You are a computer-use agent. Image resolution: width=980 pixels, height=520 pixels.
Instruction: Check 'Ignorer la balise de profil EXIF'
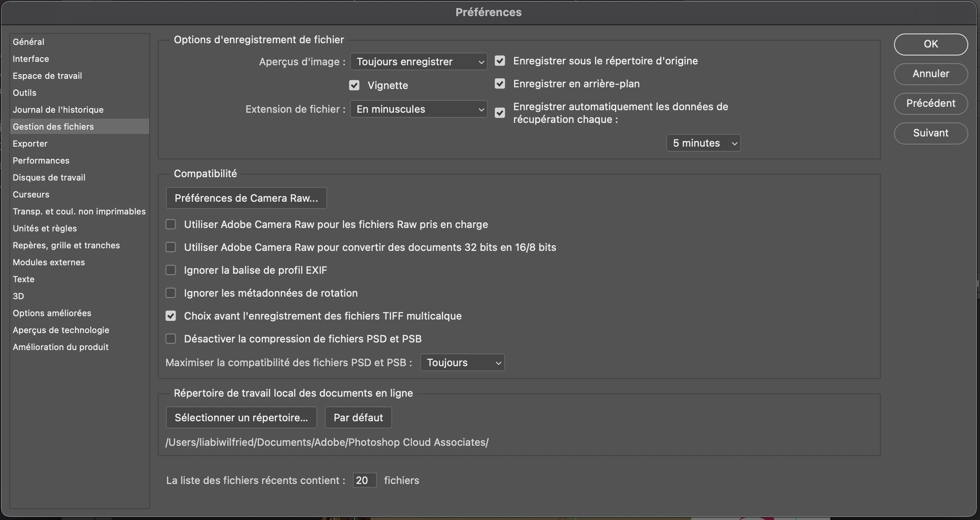click(171, 270)
